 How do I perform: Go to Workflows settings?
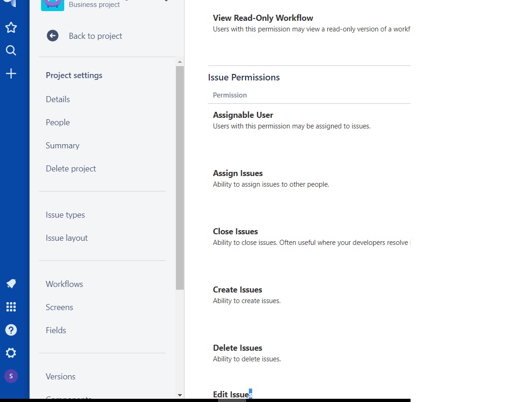(x=64, y=284)
